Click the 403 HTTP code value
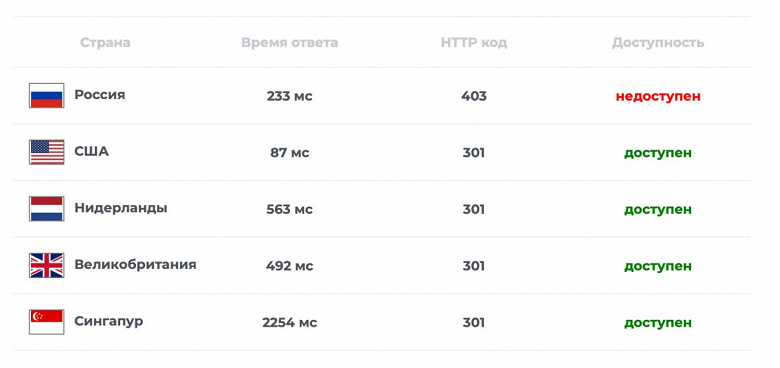Viewport: 780px width, 368px height. [x=474, y=96]
